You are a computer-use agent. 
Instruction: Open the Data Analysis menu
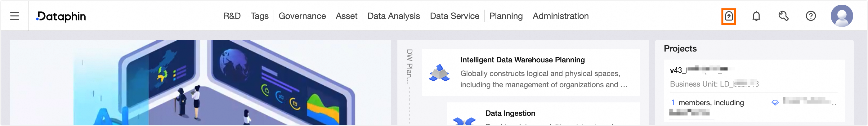pyautogui.click(x=394, y=16)
